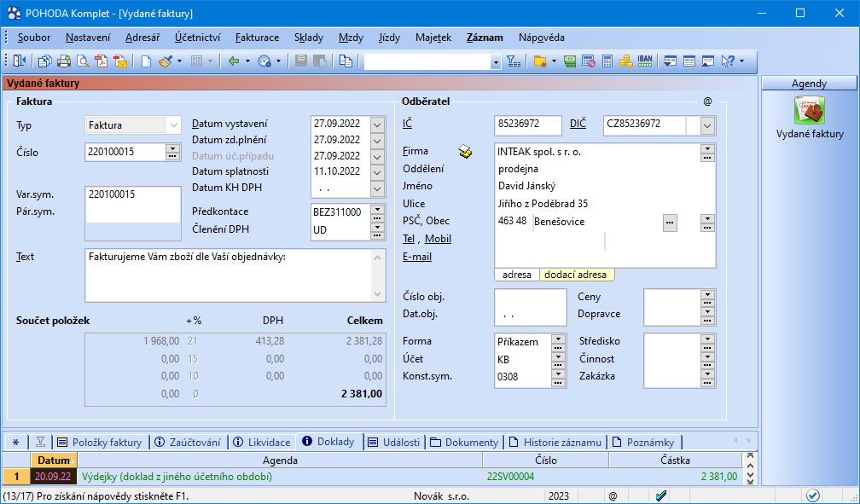Open print preview magnifier icon
The width and height of the screenshot is (860, 504).
[82, 61]
